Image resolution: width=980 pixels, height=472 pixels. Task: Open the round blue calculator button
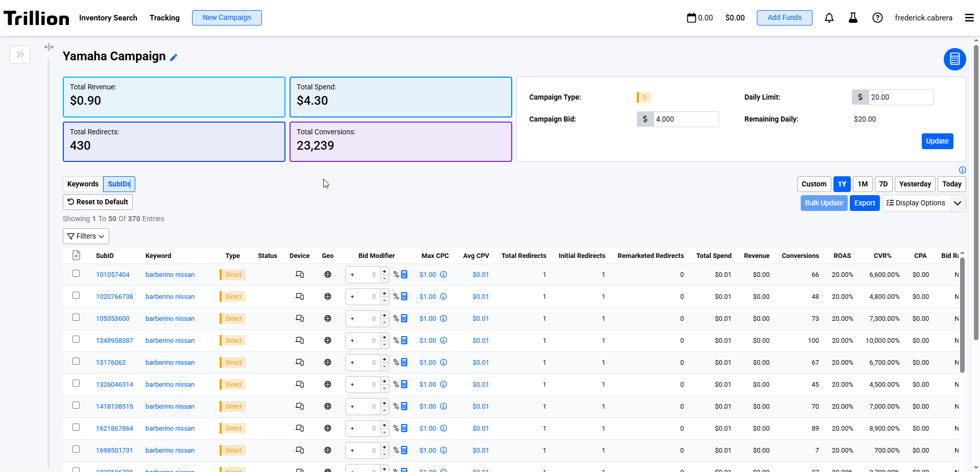(x=954, y=59)
